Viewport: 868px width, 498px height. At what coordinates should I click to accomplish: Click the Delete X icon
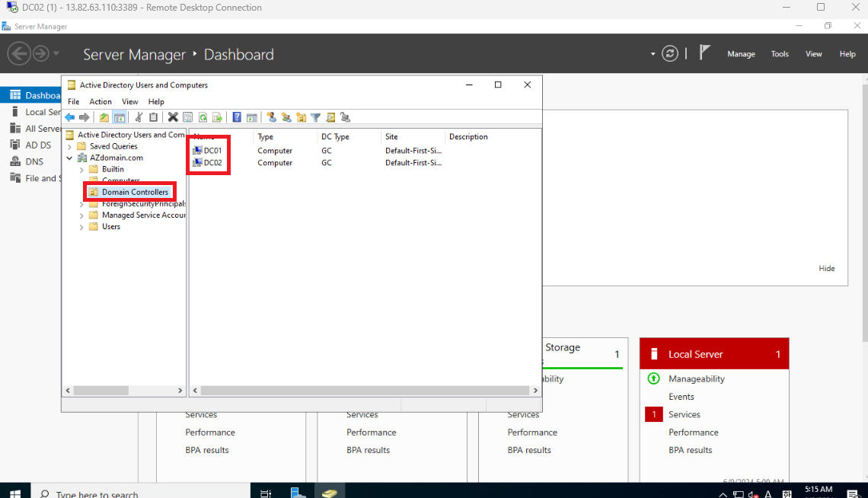[173, 117]
